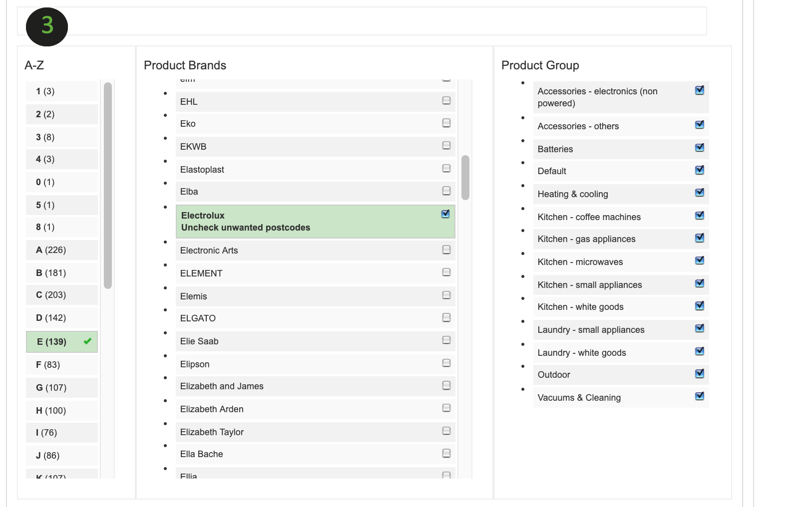
Task: Tick the Ella Bache checkbox
Action: tap(446, 453)
